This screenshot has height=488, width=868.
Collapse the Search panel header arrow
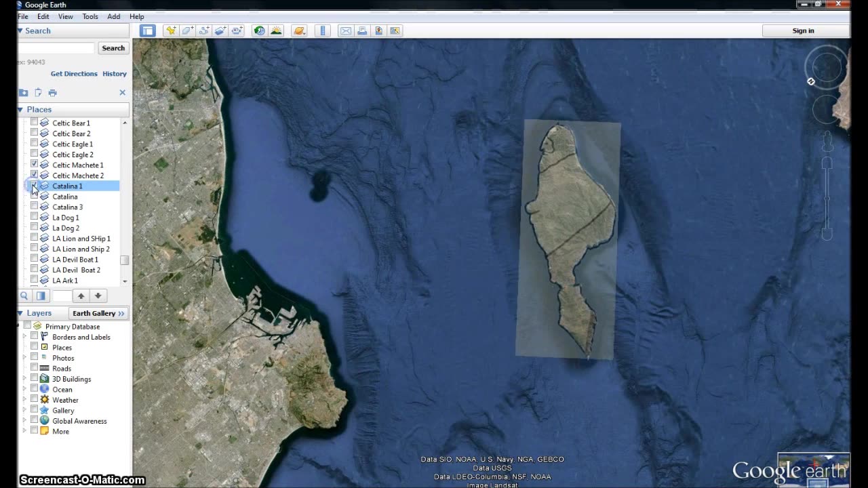(20, 30)
